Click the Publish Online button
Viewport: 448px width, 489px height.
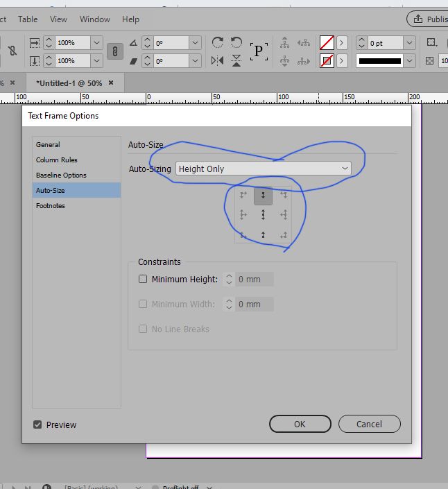[x=429, y=19]
